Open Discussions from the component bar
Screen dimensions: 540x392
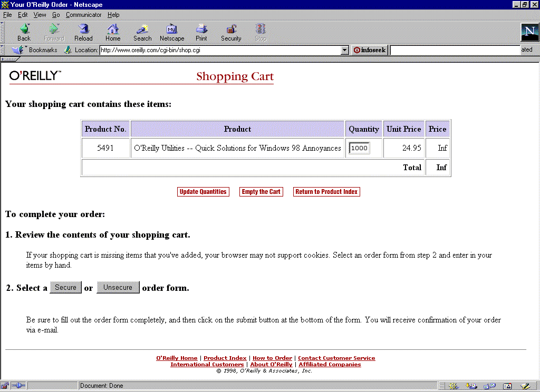point(489,386)
